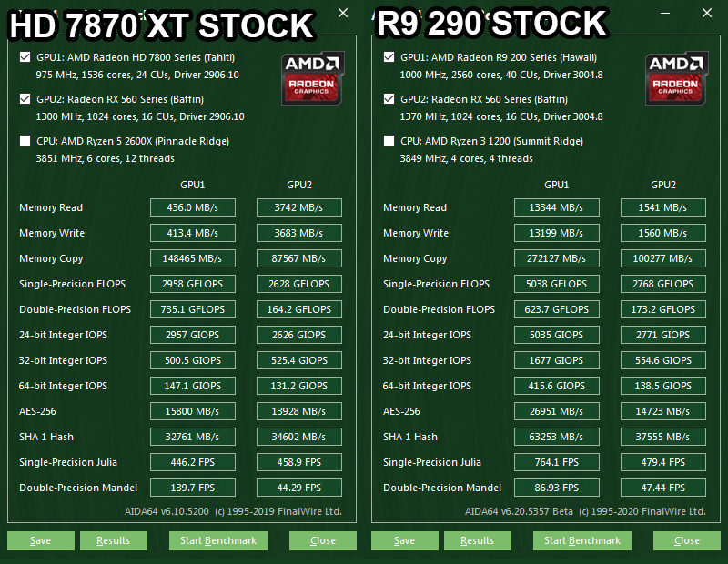728x564 pixels.
Task: Click Save in the R9 290 window
Action: (405, 540)
